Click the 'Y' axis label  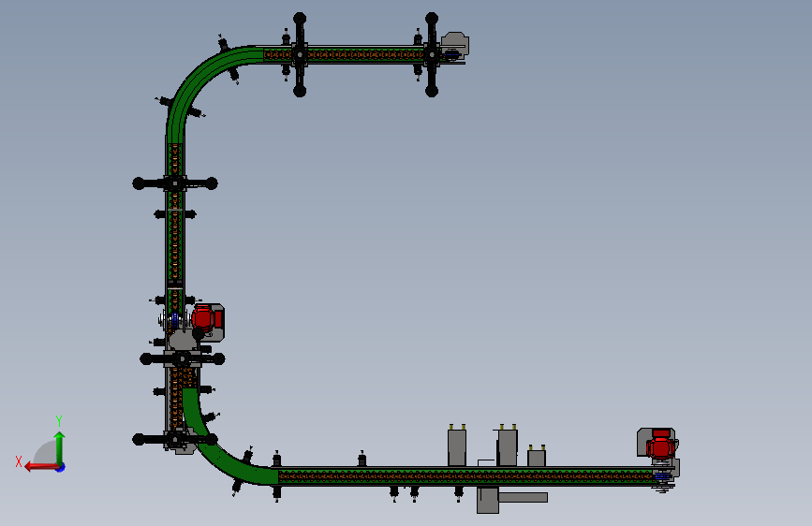click(x=59, y=420)
